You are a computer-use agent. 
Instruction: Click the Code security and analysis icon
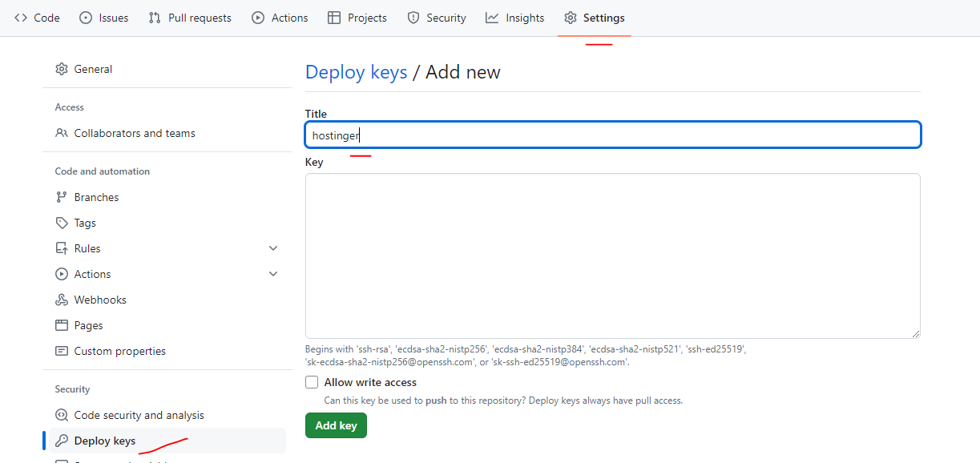pos(62,415)
